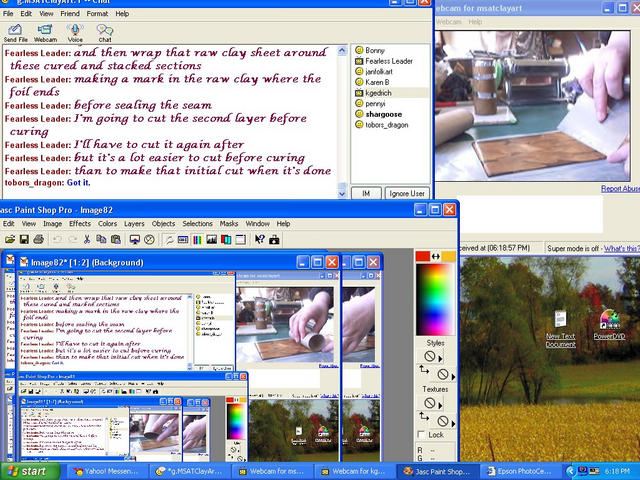Click the Ignore User button

click(x=407, y=193)
